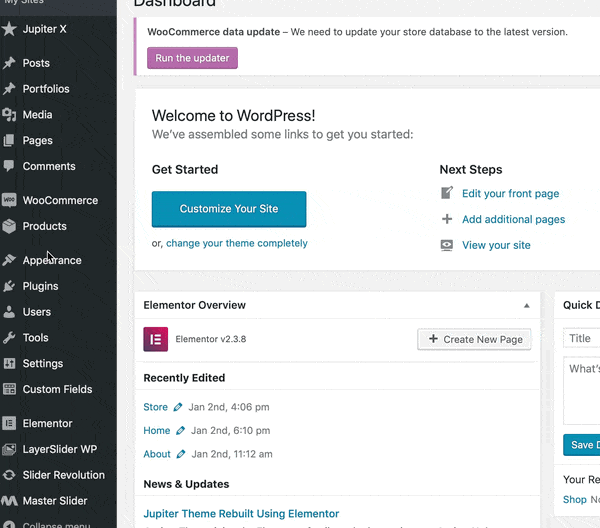Click the LayerSlider WP icon
The image size is (600, 528).
pos(9,449)
